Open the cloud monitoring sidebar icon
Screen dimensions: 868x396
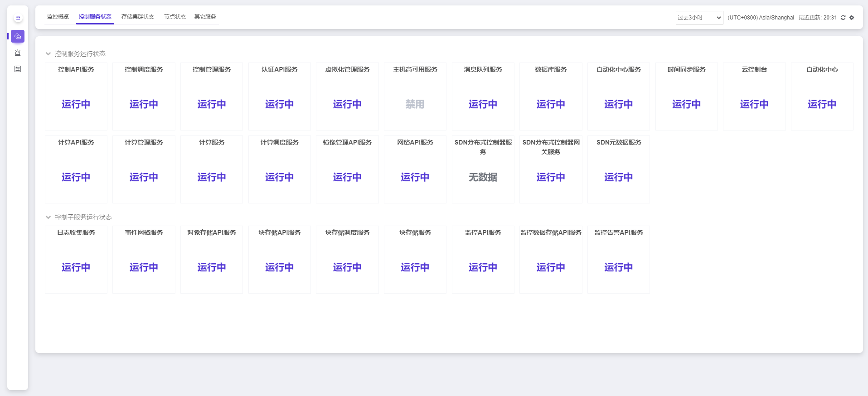pyautogui.click(x=18, y=36)
